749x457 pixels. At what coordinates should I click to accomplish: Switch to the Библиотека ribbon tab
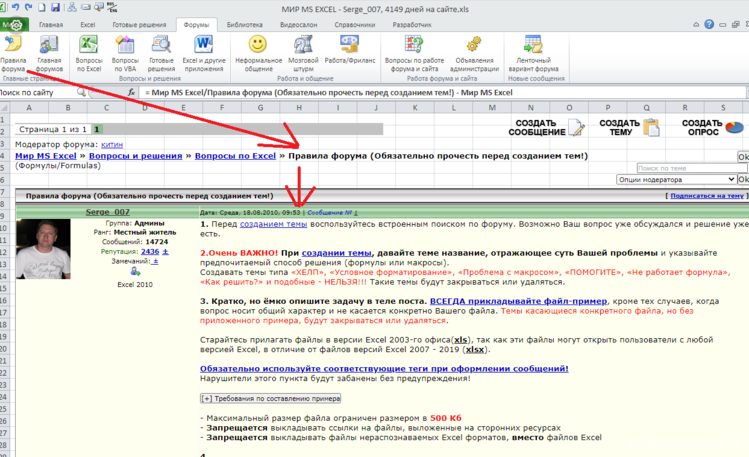coord(245,25)
